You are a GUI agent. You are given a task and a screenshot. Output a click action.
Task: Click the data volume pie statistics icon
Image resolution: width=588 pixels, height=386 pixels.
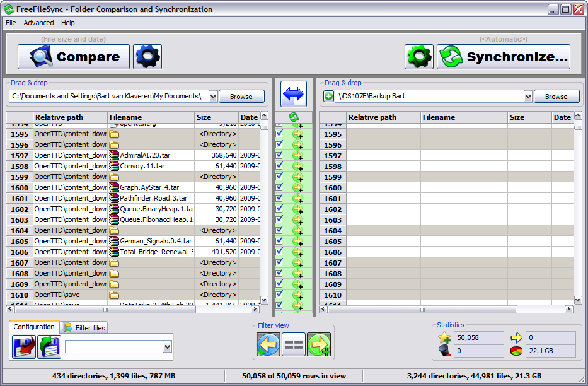516,351
